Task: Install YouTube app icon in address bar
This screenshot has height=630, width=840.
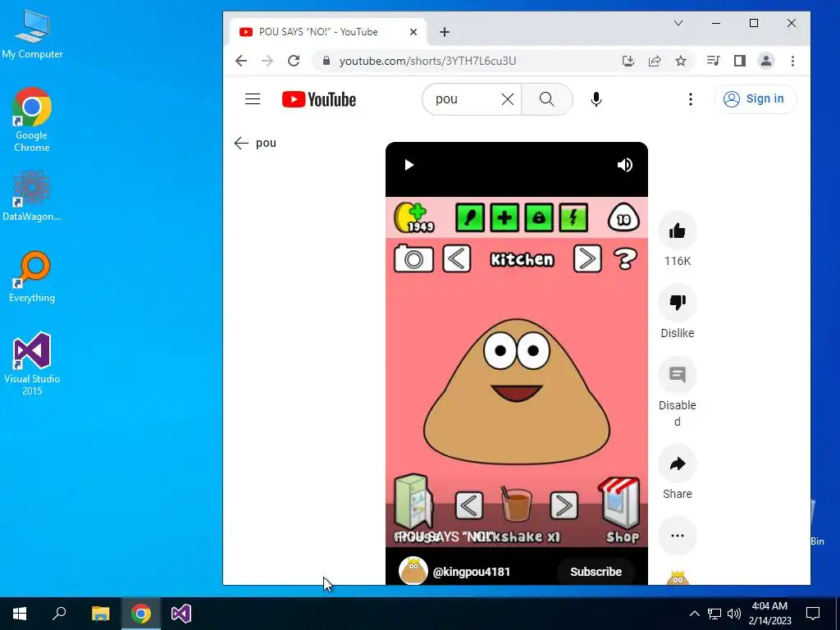Action: [x=628, y=61]
